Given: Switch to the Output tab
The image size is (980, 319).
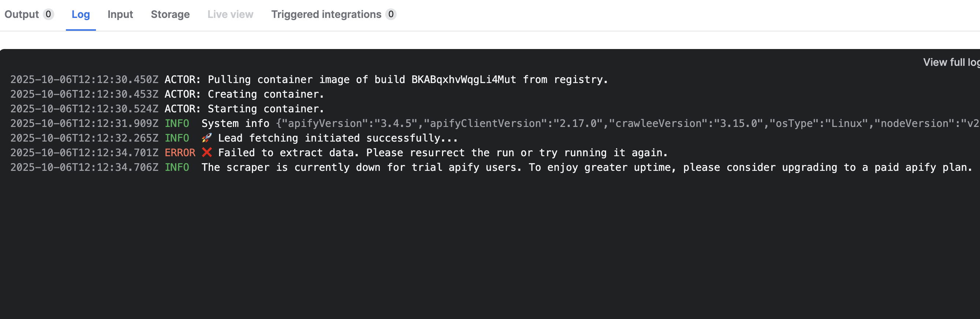Looking at the screenshot, I should [x=22, y=14].
